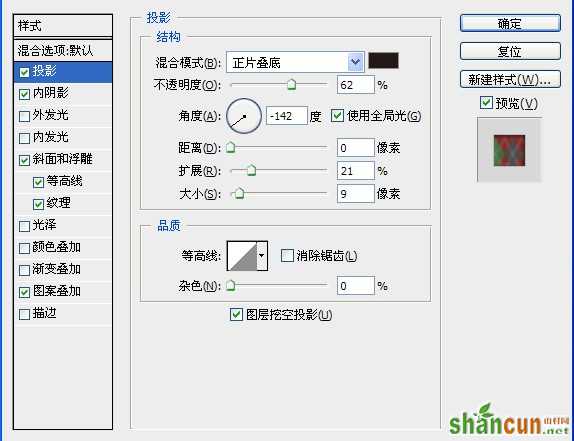
Task: Select 斜面和浮雕 in styles list
Action: point(63,160)
